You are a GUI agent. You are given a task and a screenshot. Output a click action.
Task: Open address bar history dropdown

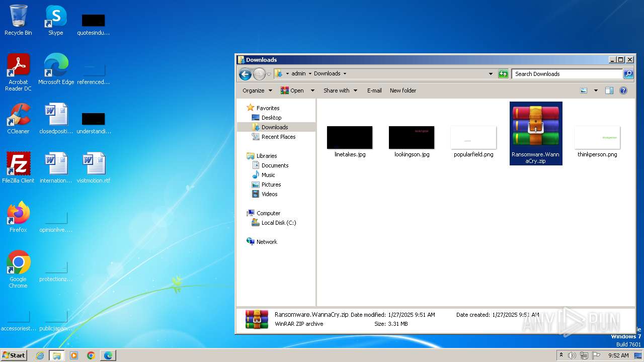click(x=491, y=74)
